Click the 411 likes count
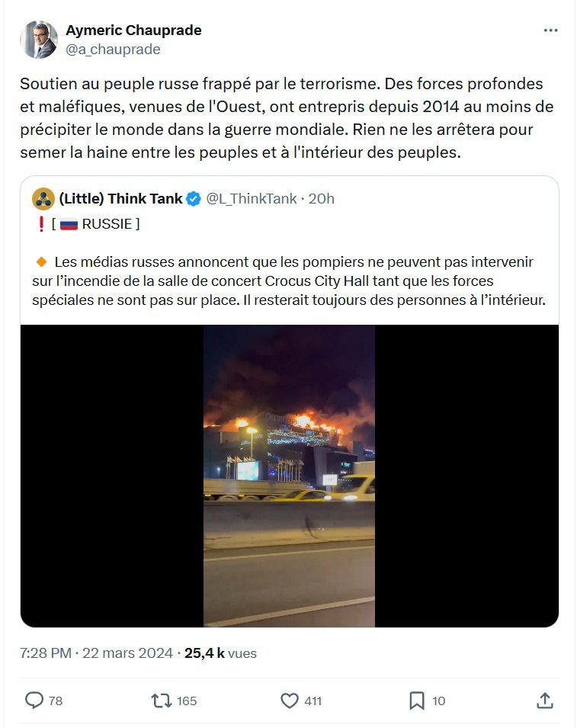Image resolution: width=577 pixels, height=728 pixels. 313,701
